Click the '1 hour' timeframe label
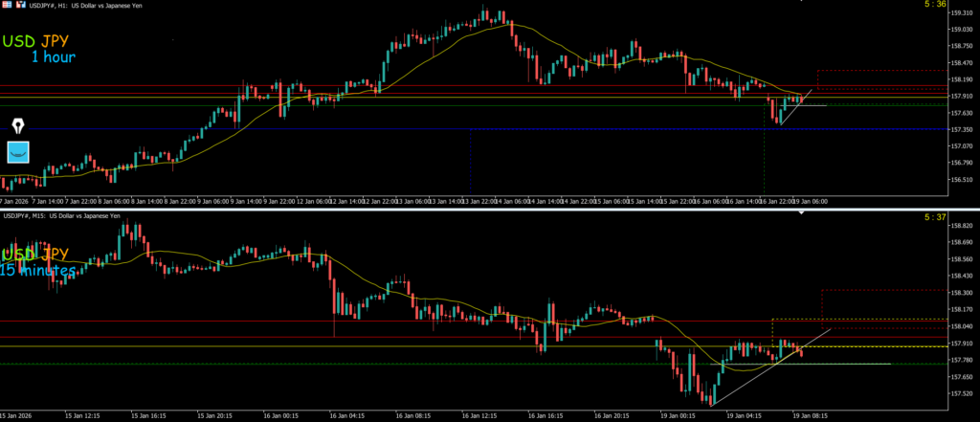Image resolution: width=980 pixels, height=422 pixels. coord(53,57)
